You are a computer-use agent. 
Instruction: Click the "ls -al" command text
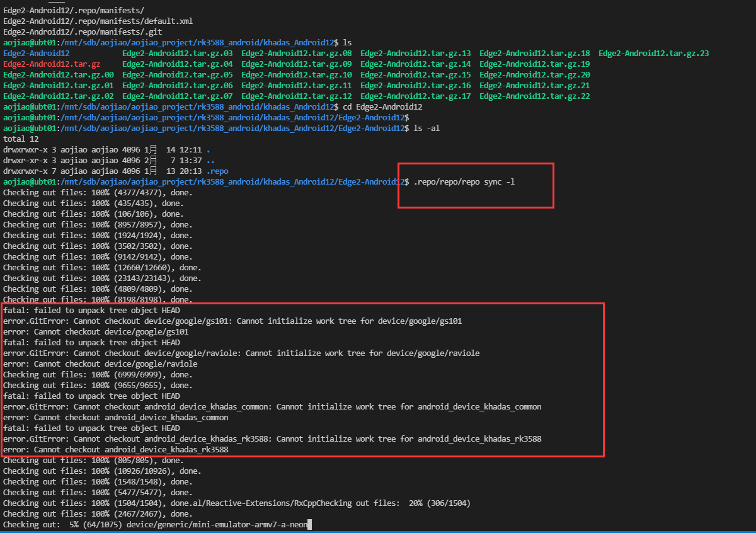(426, 129)
